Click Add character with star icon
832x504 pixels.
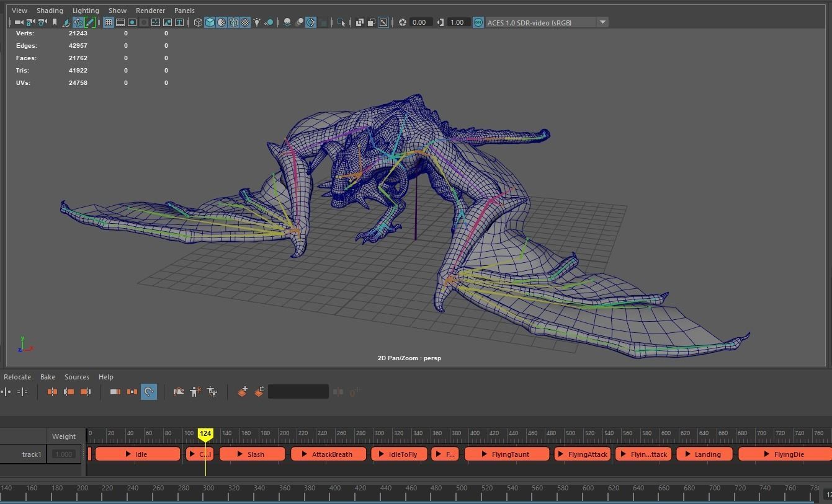[x=195, y=392]
